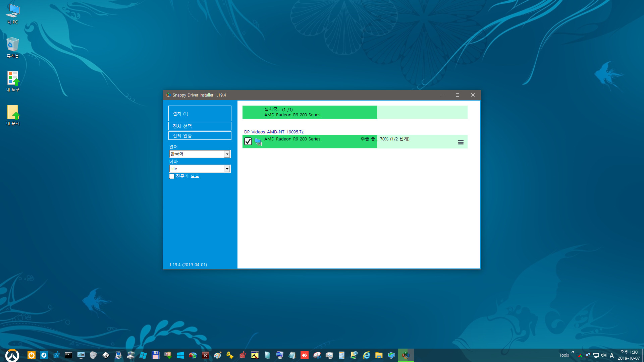
Task: Click the blue floppy save icon on taskbar
Action: (x=155, y=355)
